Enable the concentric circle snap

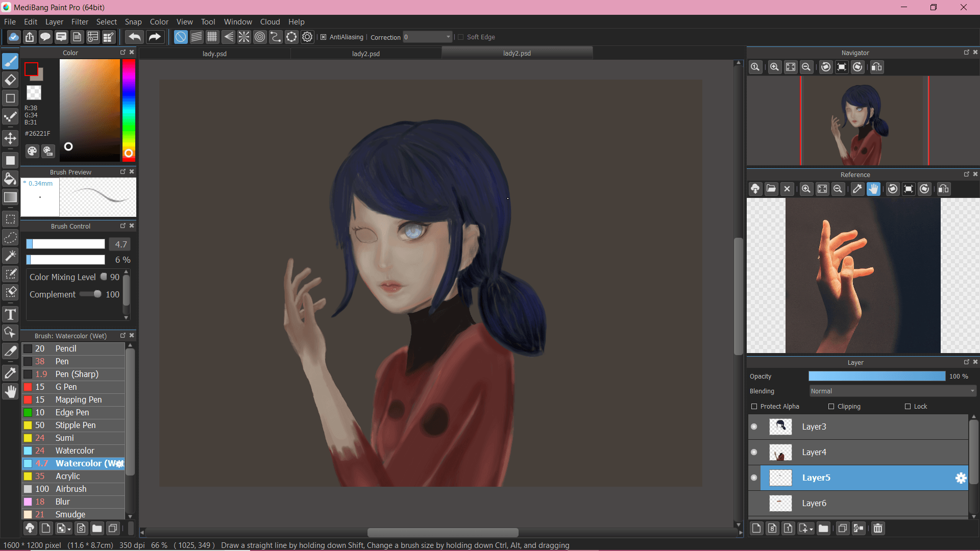pyautogui.click(x=260, y=37)
